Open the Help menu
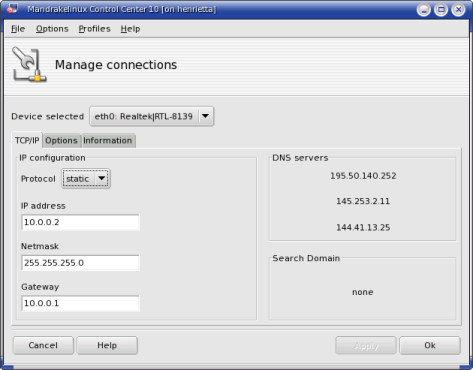Image resolution: width=473 pixels, height=370 pixels. click(x=130, y=29)
